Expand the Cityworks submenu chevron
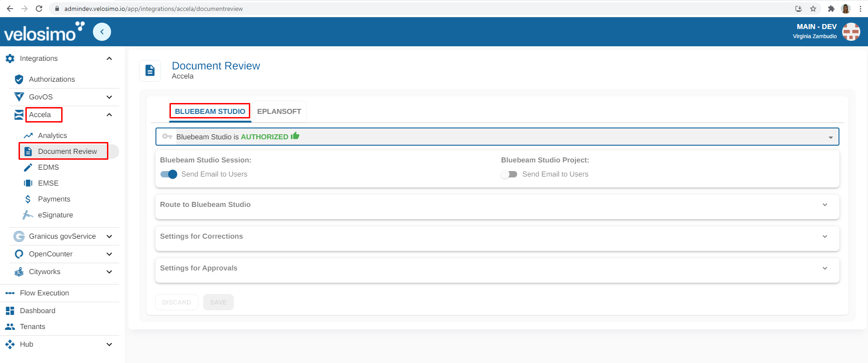868x363 pixels. click(x=109, y=272)
